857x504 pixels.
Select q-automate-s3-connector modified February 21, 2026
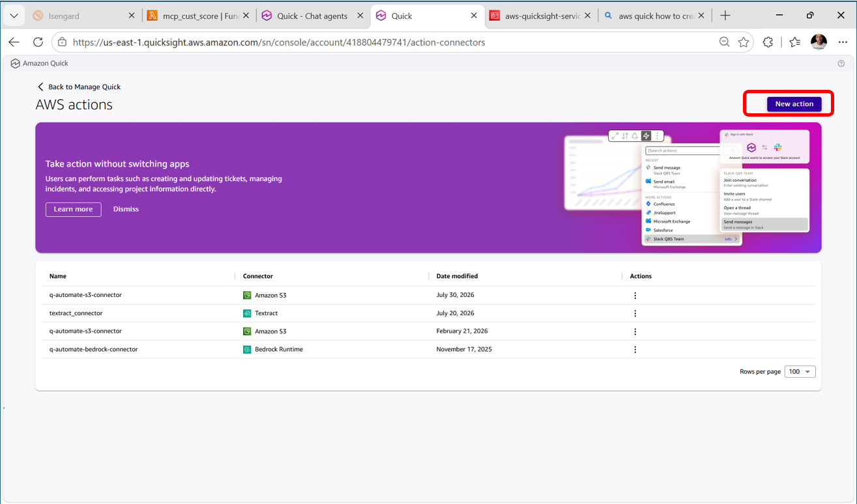tap(85, 331)
